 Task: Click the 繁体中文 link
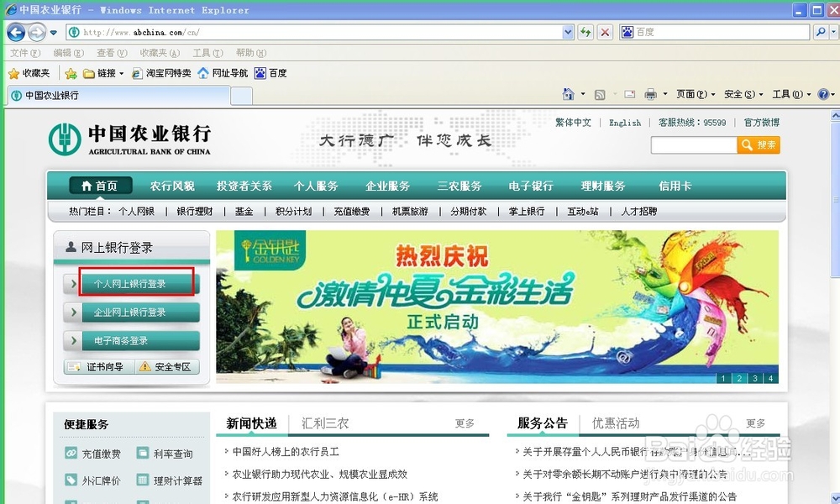point(573,123)
